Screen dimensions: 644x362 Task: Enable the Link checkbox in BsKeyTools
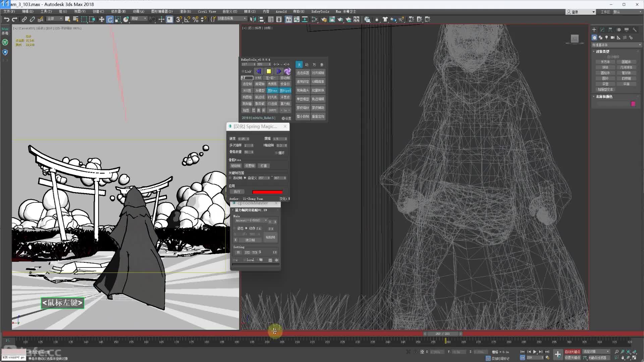[x=243, y=71]
